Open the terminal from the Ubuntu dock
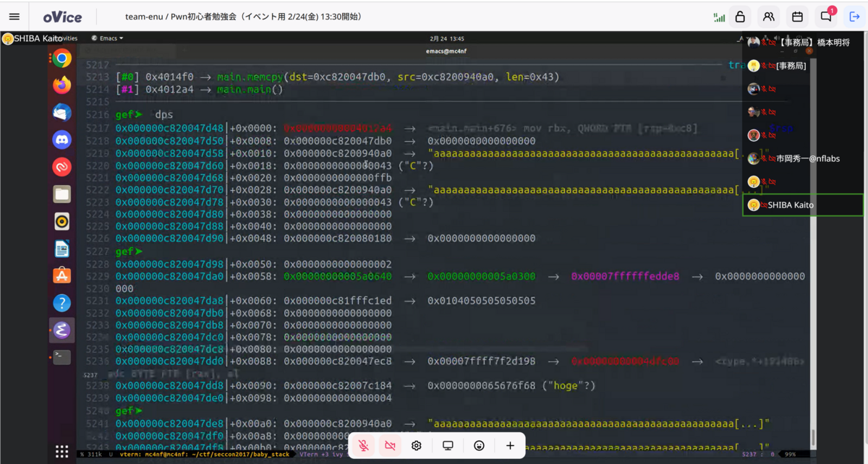This screenshot has height=464, width=868. pyautogui.click(x=61, y=356)
